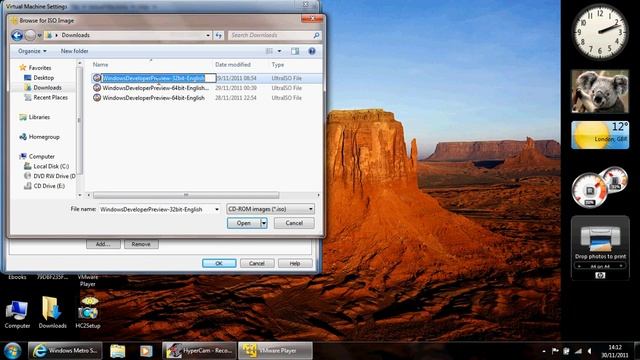
Task: Switch to HyperCam taskbar item
Action: [x=199, y=351]
